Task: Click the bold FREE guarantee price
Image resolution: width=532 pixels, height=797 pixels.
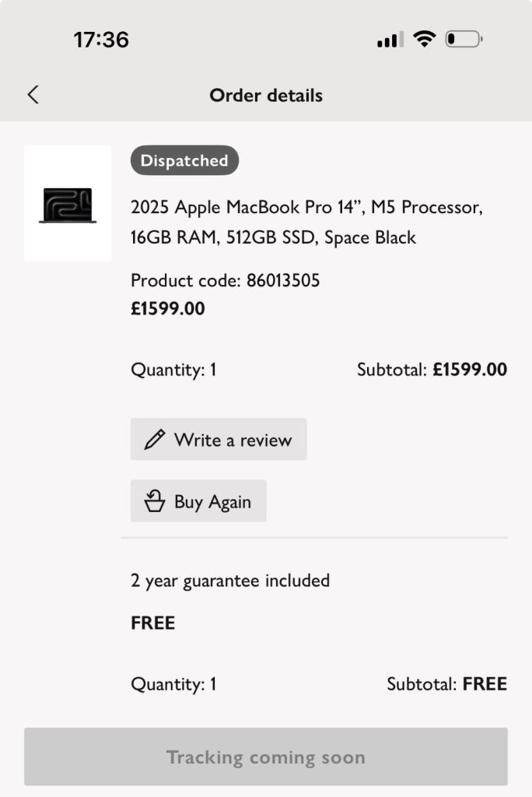Action: 153,623
